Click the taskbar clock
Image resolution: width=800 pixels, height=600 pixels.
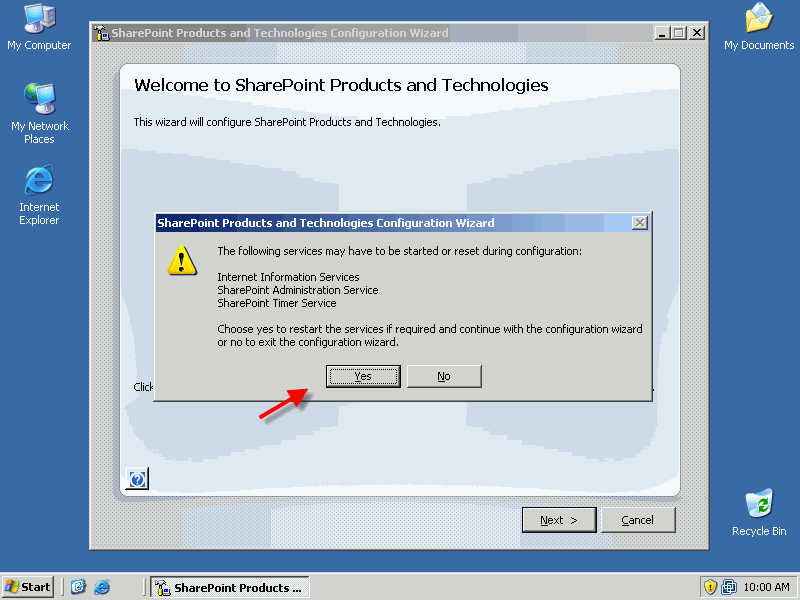[766, 587]
